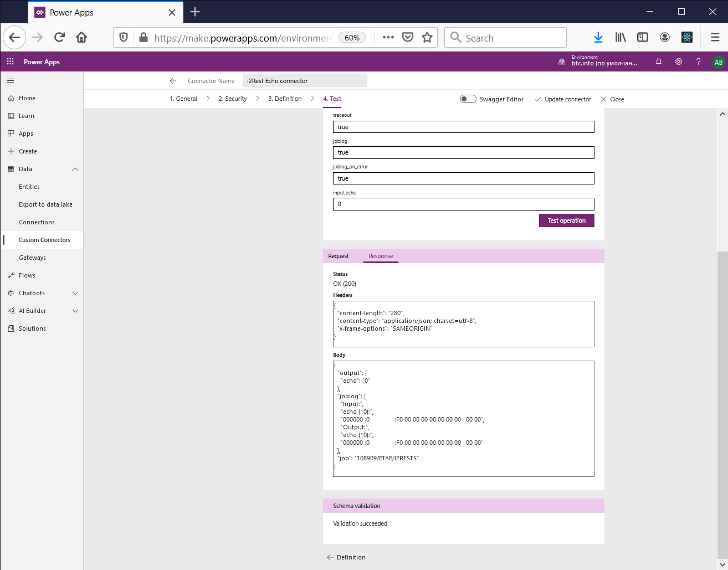Click the input.echo field
Viewport: 728px width, 570px height.
click(x=464, y=204)
